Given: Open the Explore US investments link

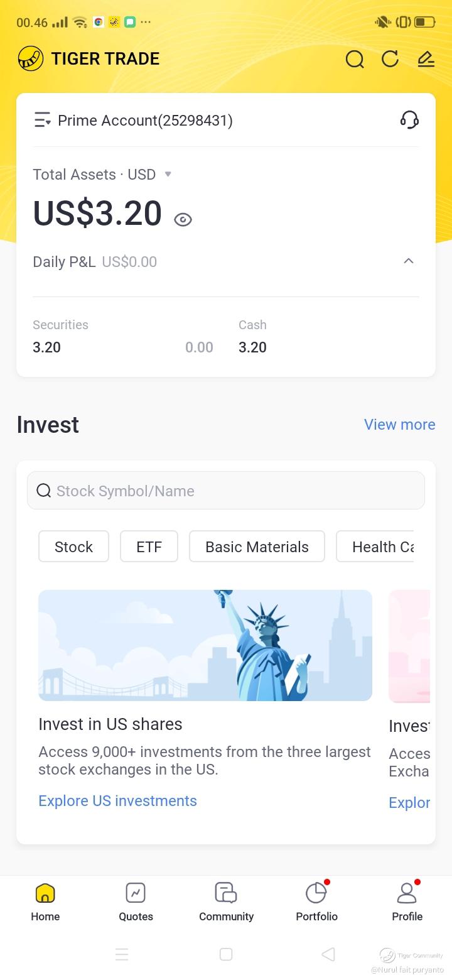Looking at the screenshot, I should click(x=117, y=801).
